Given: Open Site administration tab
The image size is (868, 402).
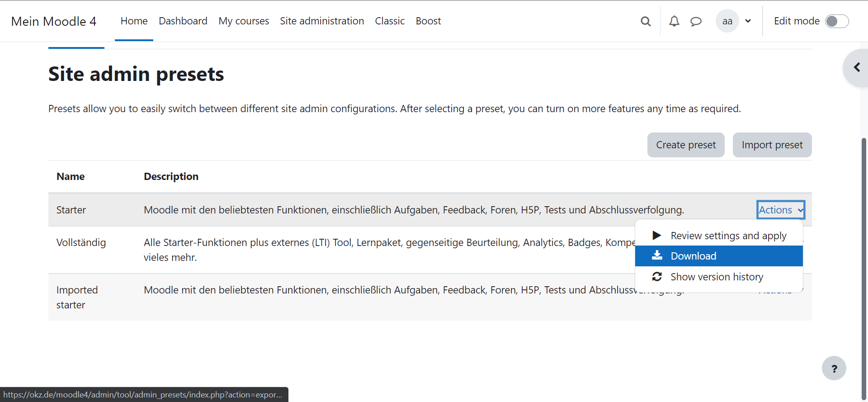Looking at the screenshot, I should pyautogui.click(x=322, y=21).
